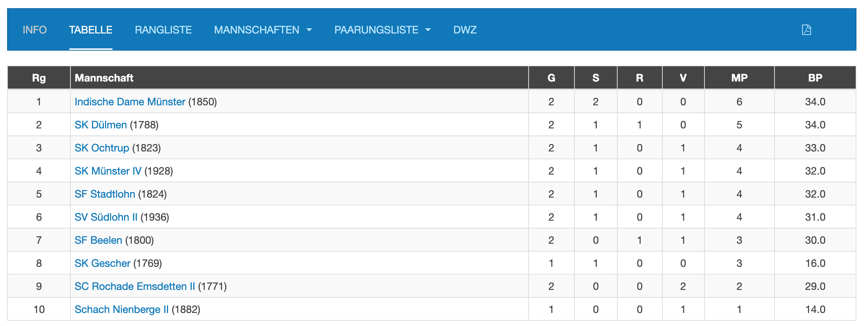The image size is (868, 326).
Task: Open the SK Dülmen team link
Action: pyautogui.click(x=101, y=125)
